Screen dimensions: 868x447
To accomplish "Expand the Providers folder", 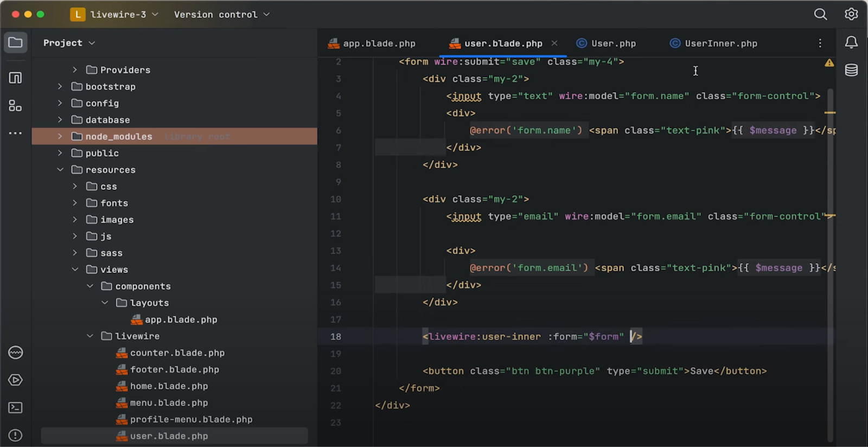I will pyautogui.click(x=75, y=70).
